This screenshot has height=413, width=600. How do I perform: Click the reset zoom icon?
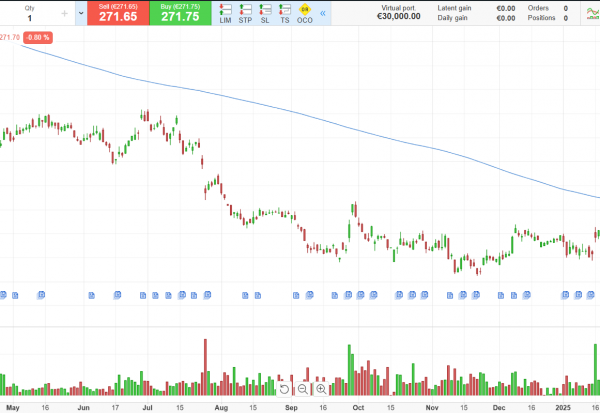coord(284,389)
